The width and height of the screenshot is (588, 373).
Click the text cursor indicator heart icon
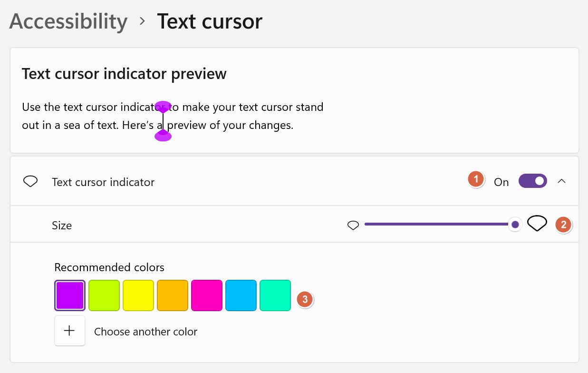click(x=30, y=181)
